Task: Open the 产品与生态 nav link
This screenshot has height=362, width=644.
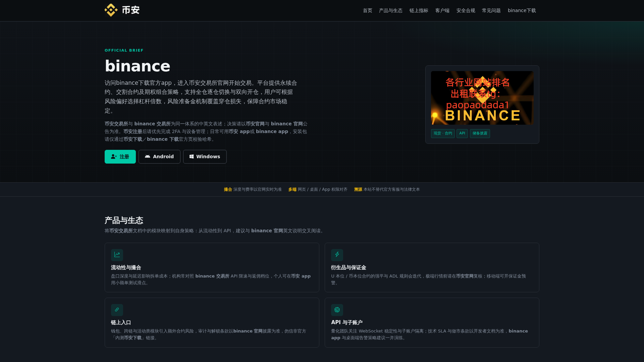Action: 391,11
